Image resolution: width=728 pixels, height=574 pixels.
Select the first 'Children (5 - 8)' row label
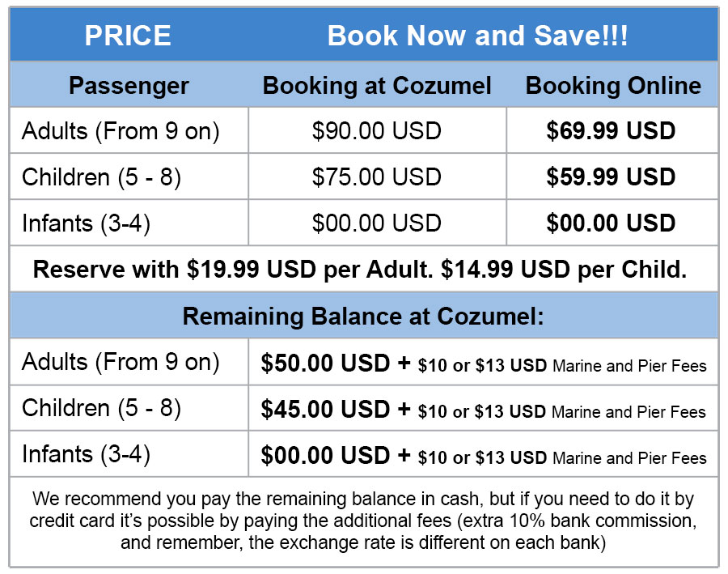pyautogui.click(x=101, y=176)
